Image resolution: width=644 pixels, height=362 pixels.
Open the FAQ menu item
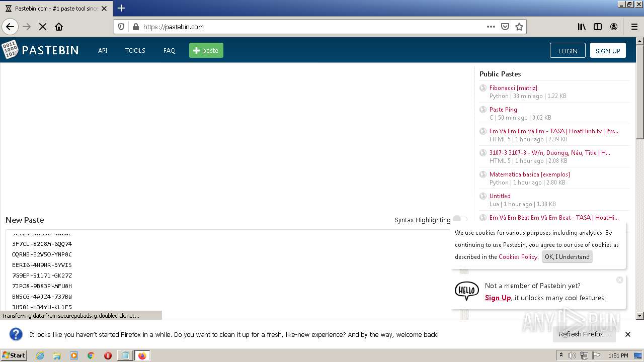169,50
